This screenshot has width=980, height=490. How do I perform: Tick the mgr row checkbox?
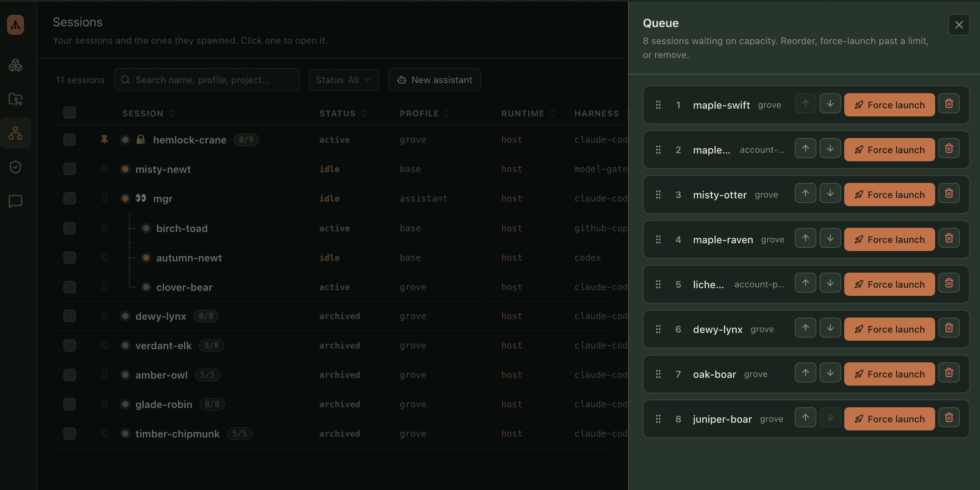pyautogui.click(x=70, y=198)
